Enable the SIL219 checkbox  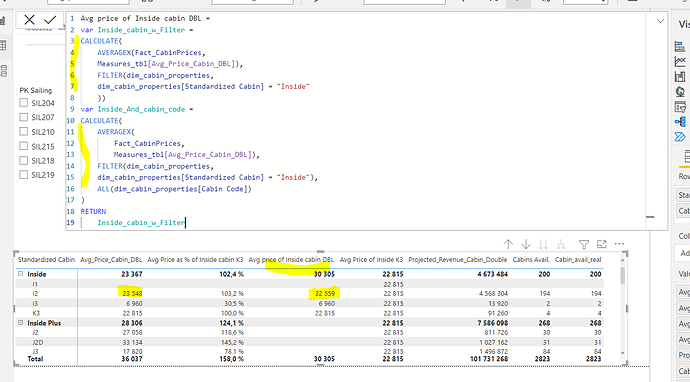[24, 175]
